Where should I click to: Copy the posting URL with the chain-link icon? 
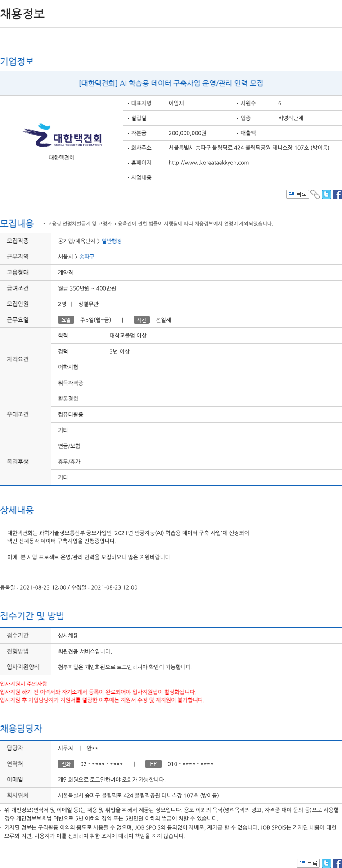pyautogui.click(x=315, y=194)
